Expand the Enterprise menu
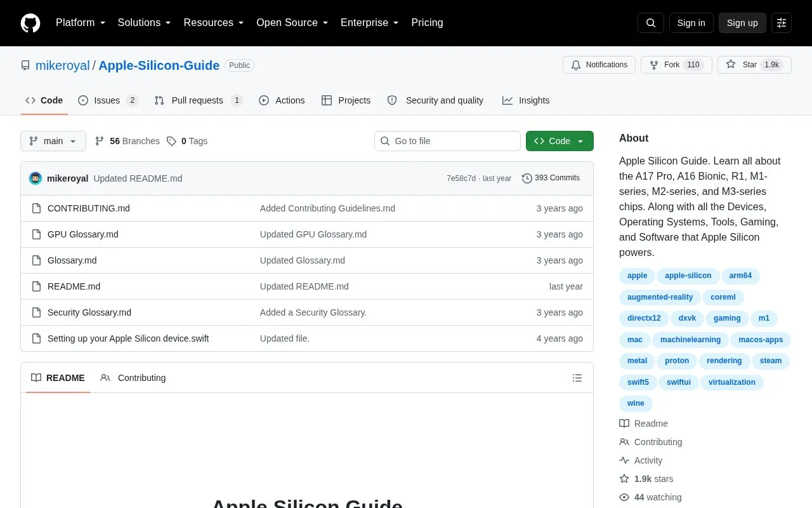 [370, 23]
